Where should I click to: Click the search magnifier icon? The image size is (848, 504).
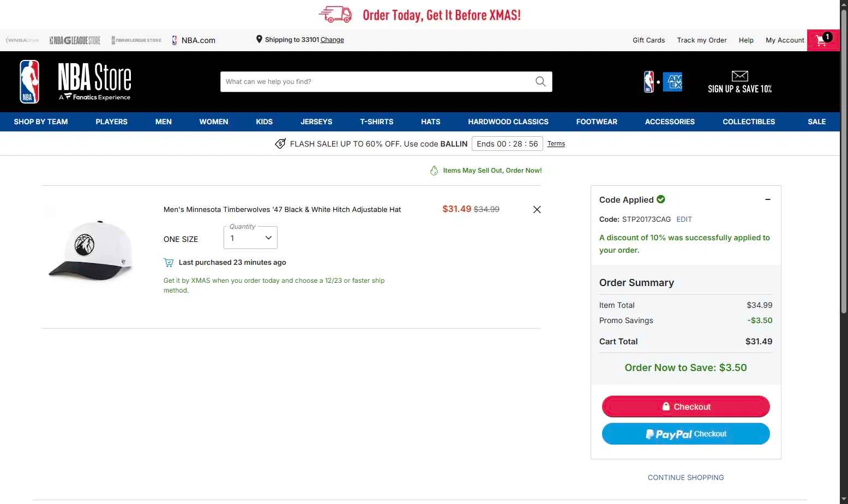(x=540, y=82)
